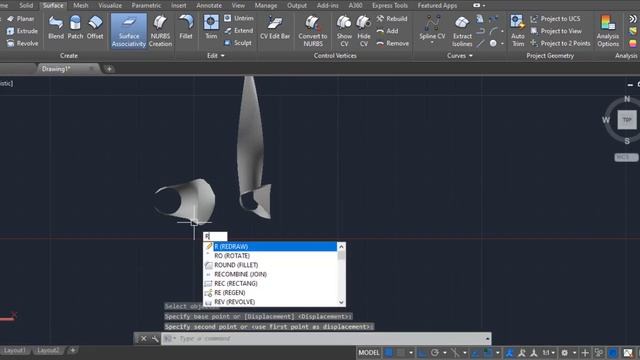Select the Revolve surface tool
This screenshot has width=640, height=360.
point(22,43)
